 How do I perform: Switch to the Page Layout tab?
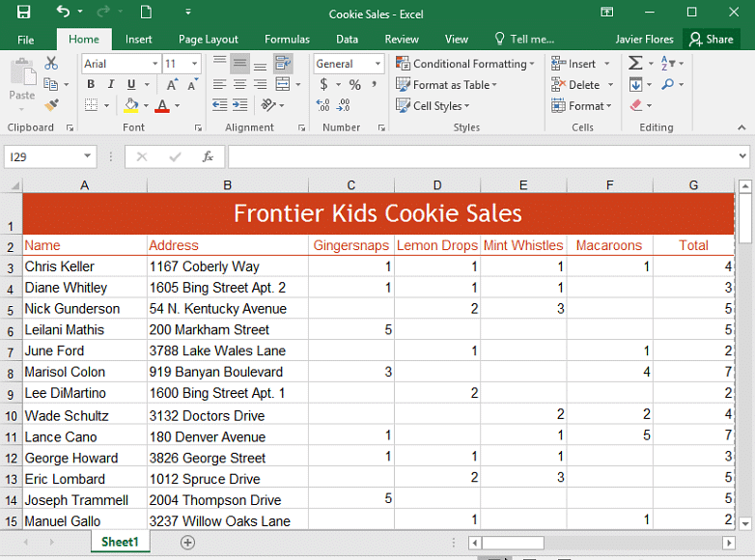click(x=208, y=40)
